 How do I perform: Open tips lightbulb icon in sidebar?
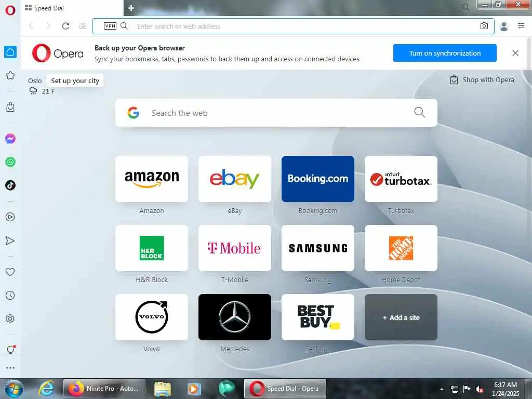pyautogui.click(x=10, y=350)
